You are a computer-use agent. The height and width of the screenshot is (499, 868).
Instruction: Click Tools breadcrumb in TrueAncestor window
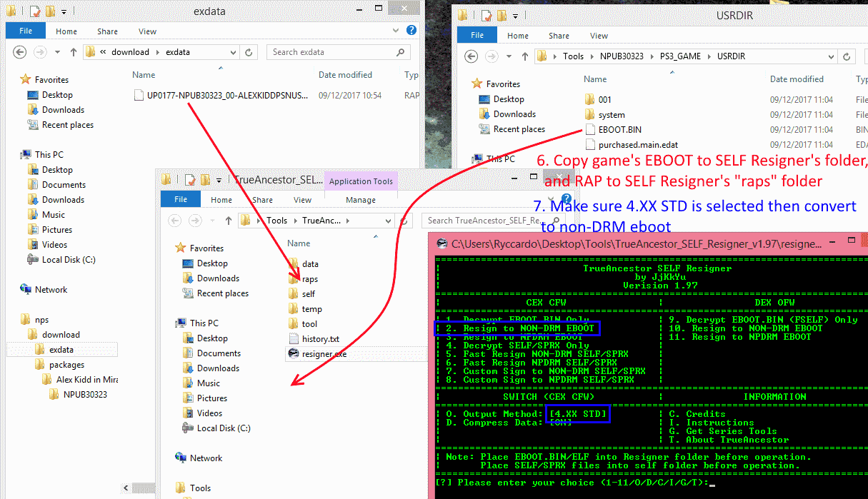click(276, 221)
